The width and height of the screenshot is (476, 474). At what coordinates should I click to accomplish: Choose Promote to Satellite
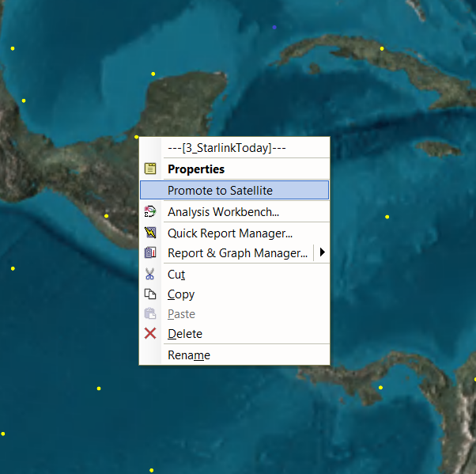pos(234,190)
